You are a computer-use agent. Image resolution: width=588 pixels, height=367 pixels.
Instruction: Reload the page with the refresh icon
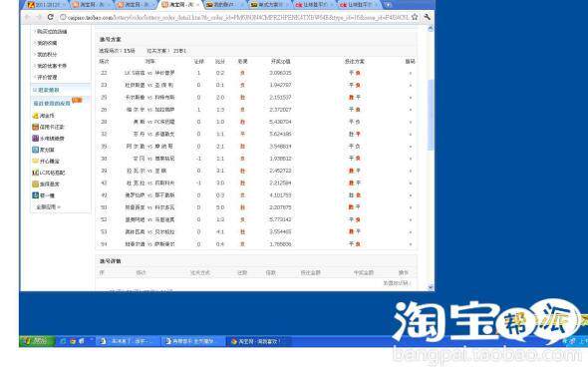[50, 17]
